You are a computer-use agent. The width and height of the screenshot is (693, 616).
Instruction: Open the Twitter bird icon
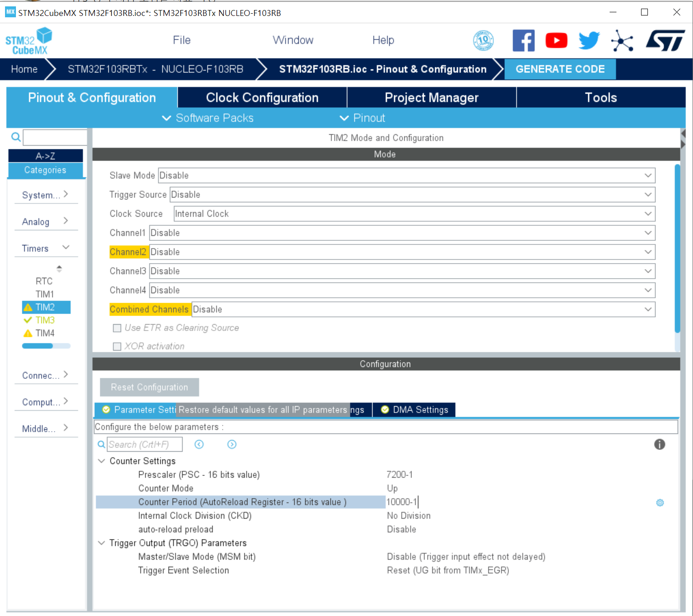click(x=589, y=41)
